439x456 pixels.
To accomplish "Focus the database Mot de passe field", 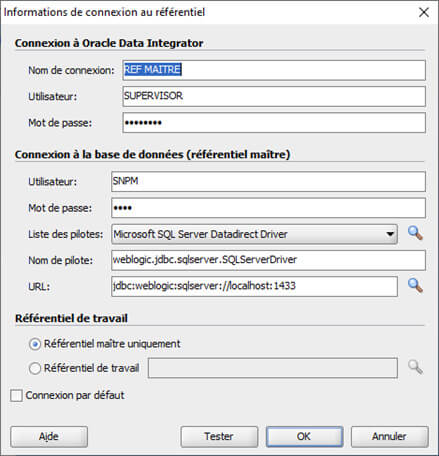I will point(268,208).
